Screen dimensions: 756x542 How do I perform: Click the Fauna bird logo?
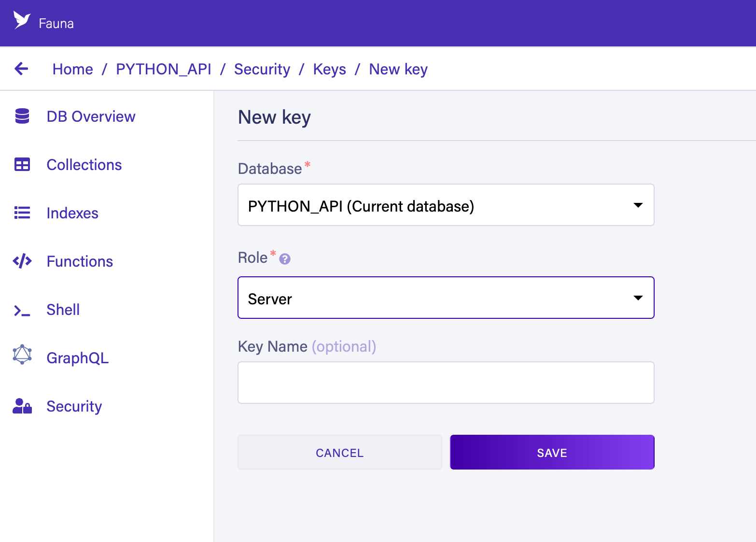click(22, 20)
